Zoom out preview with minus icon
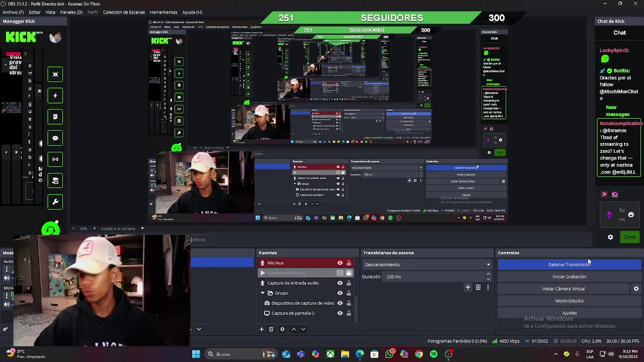 (x=73, y=228)
